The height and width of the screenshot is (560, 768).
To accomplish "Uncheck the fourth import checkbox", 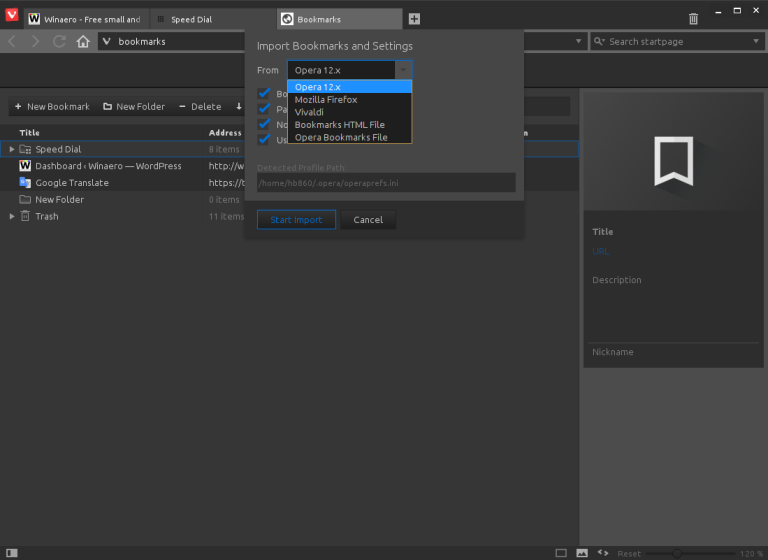I will click(265, 139).
